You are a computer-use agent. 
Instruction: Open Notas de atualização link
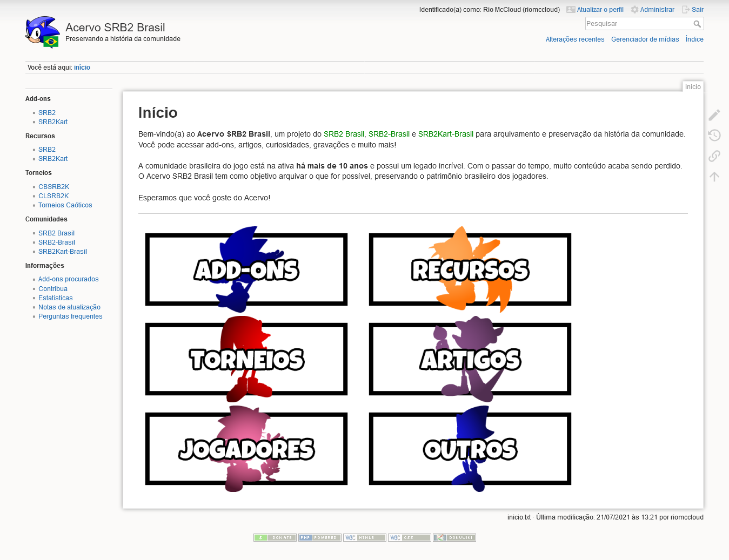tap(69, 307)
